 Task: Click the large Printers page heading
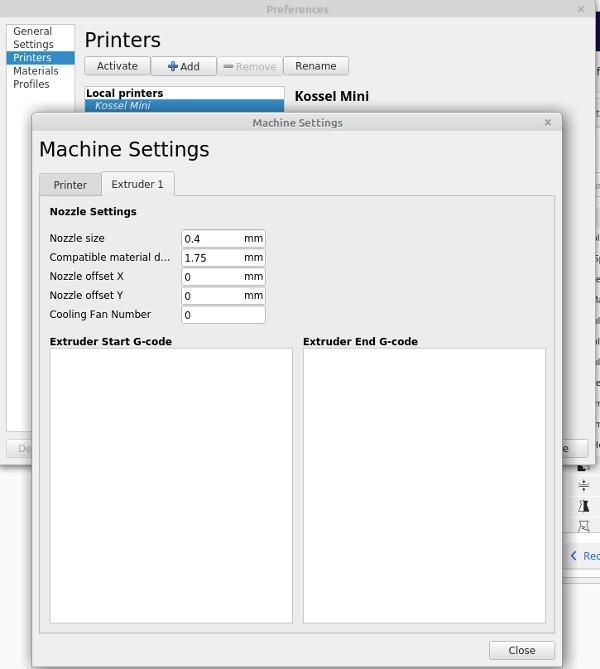pyautogui.click(x=122, y=40)
